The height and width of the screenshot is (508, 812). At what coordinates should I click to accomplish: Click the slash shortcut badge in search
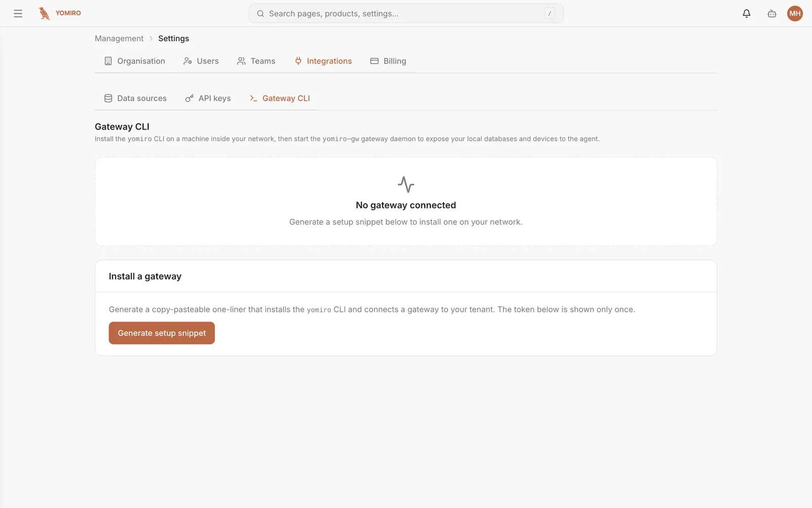point(550,14)
